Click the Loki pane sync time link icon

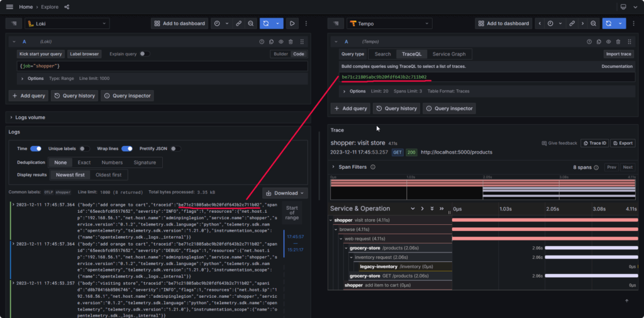238,23
